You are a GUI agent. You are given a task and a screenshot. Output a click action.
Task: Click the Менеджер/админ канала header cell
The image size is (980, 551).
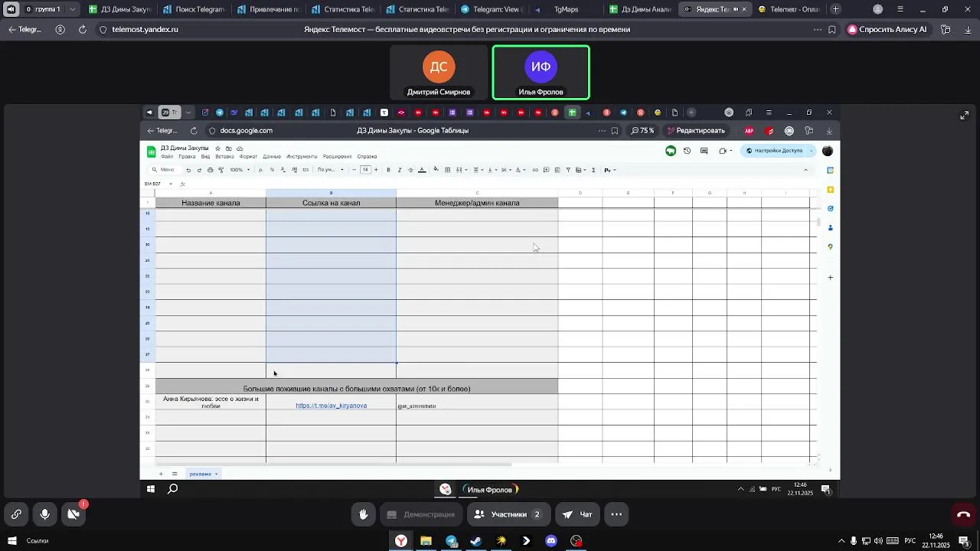(x=477, y=203)
